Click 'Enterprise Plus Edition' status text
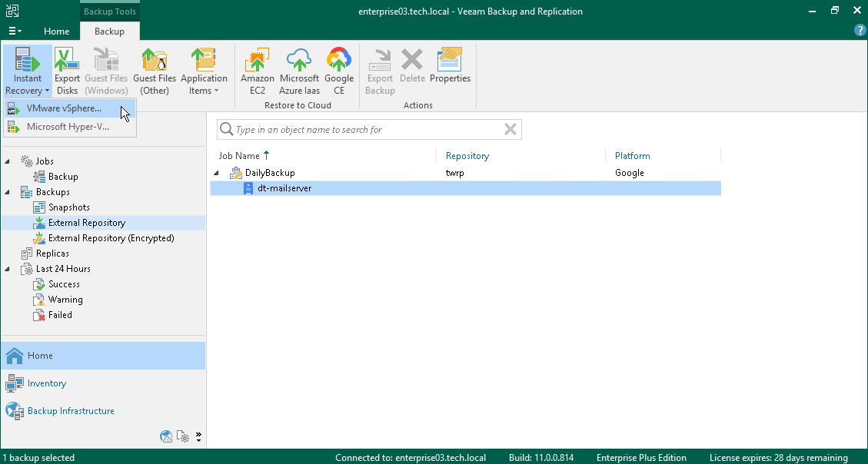Screen dimensions: 868x464 [642, 458]
